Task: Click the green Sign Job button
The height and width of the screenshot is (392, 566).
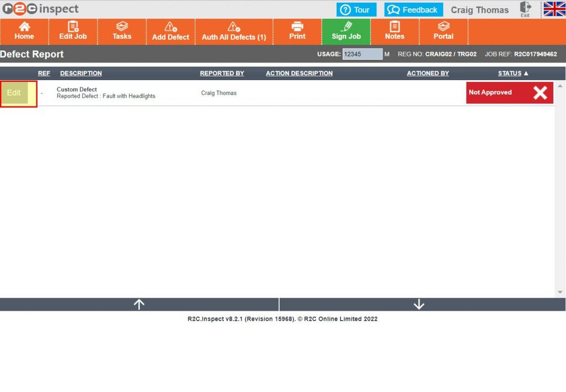Action: click(346, 32)
